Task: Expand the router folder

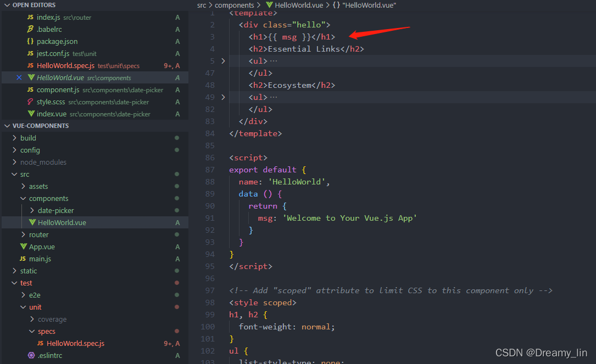Action: [x=23, y=234]
